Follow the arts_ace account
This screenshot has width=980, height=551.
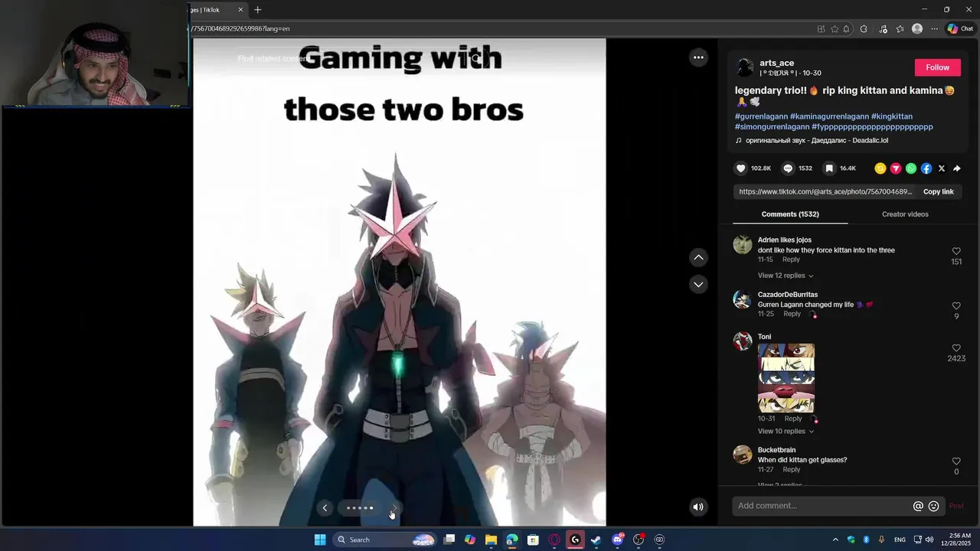(x=937, y=67)
